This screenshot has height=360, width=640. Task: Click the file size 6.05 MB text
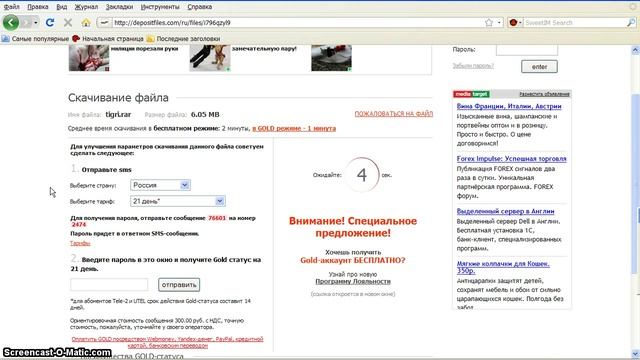(205, 115)
